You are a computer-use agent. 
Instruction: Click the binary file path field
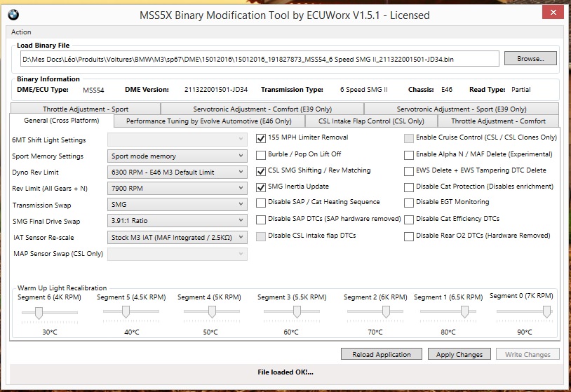[260, 59]
